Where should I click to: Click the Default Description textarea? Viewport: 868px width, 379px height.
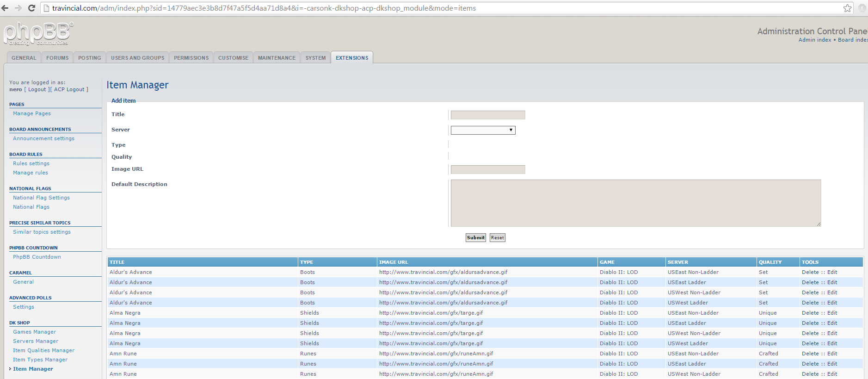point(636,203)
